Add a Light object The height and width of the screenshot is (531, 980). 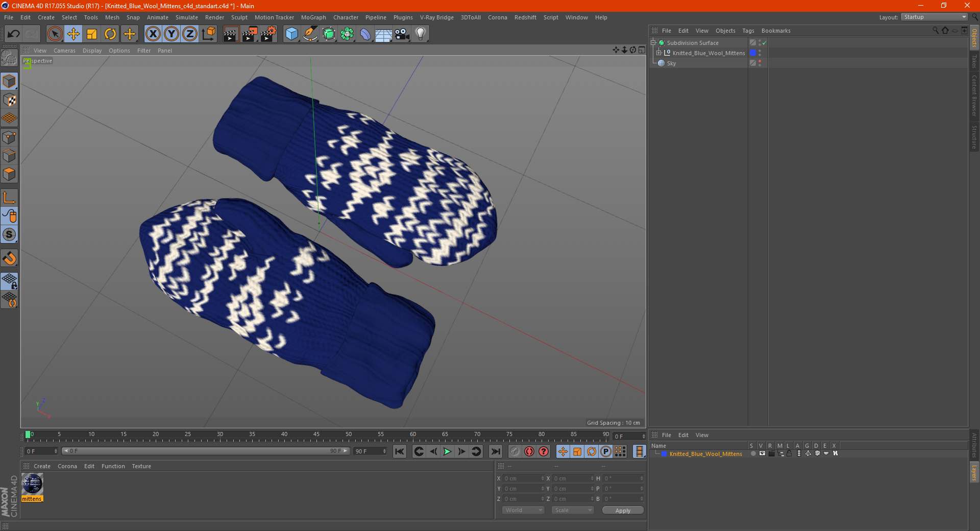(x=421, y=34)
